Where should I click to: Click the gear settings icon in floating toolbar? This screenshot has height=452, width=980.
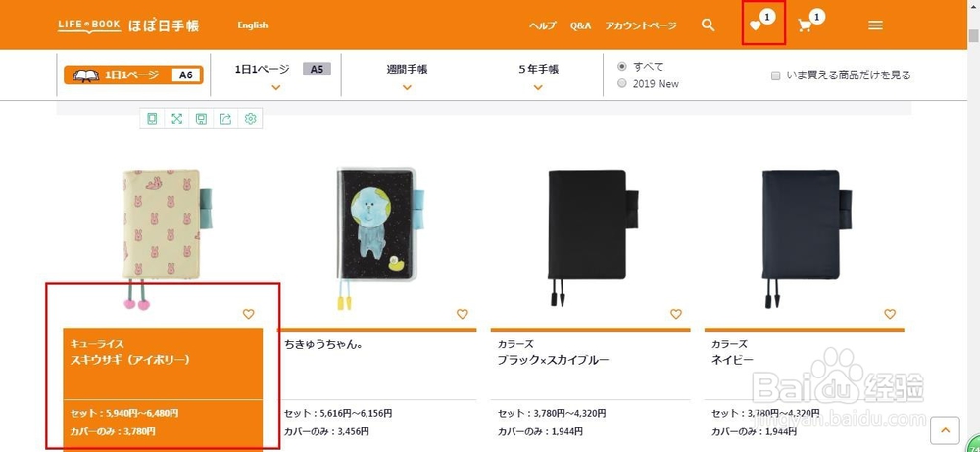pos(251,119)
